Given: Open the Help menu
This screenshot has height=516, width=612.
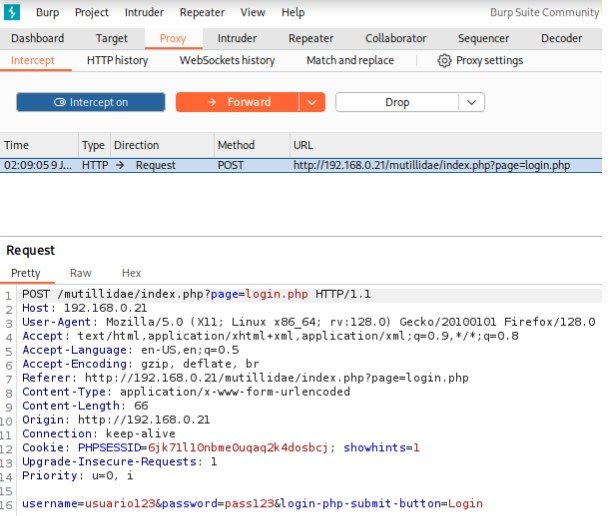Looking at the screenshot, I should point(293,13).
